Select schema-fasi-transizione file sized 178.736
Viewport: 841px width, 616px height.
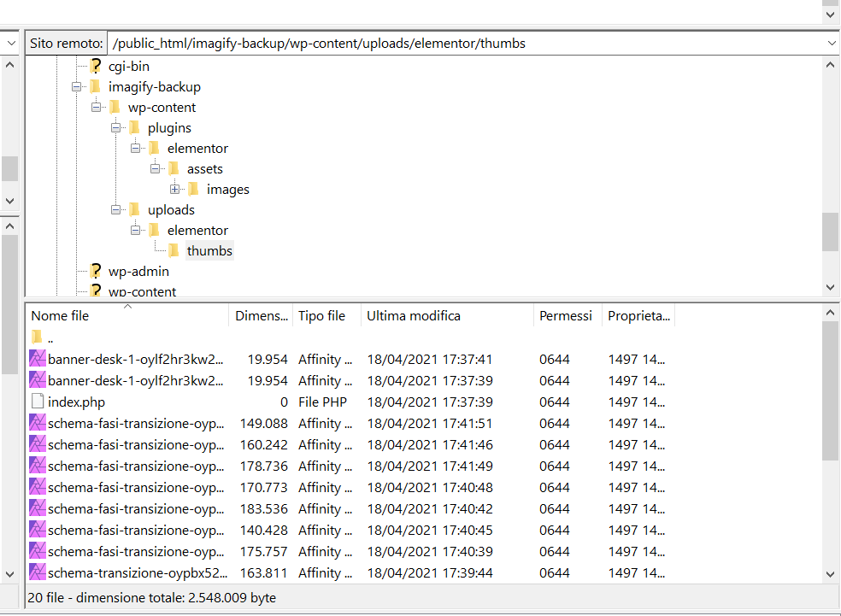[x=136, y=466]
